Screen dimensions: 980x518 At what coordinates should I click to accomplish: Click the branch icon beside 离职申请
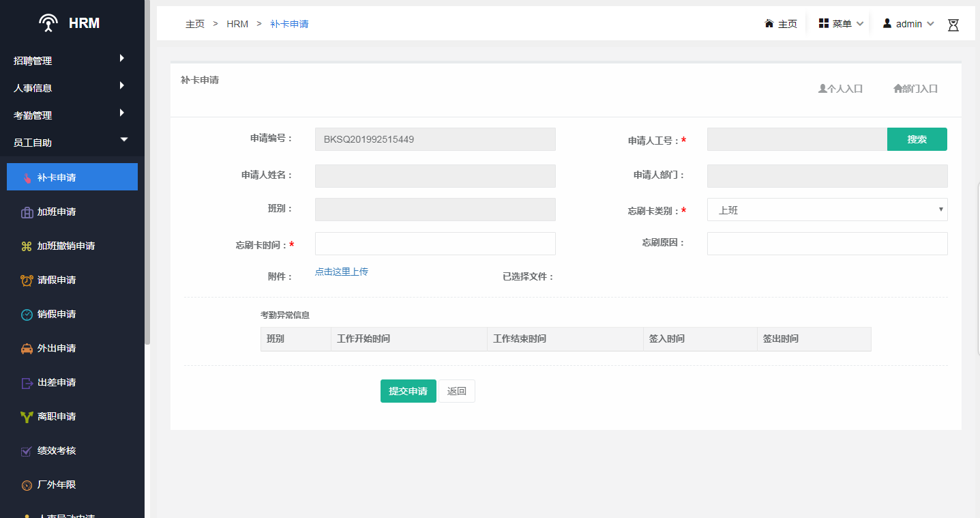tap(27, 417)
